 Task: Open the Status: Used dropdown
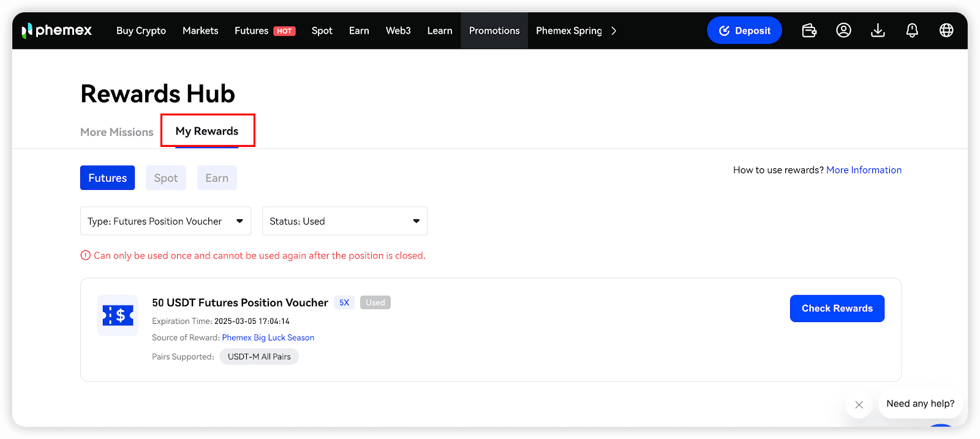tap(345, 221)
